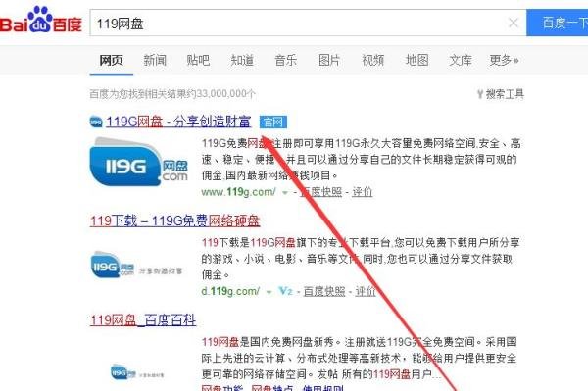This screenshot has height=391, width=588.
Task: Expand the dropdown arrow after d.119g.com/
Action: click(x=269, y=292)
